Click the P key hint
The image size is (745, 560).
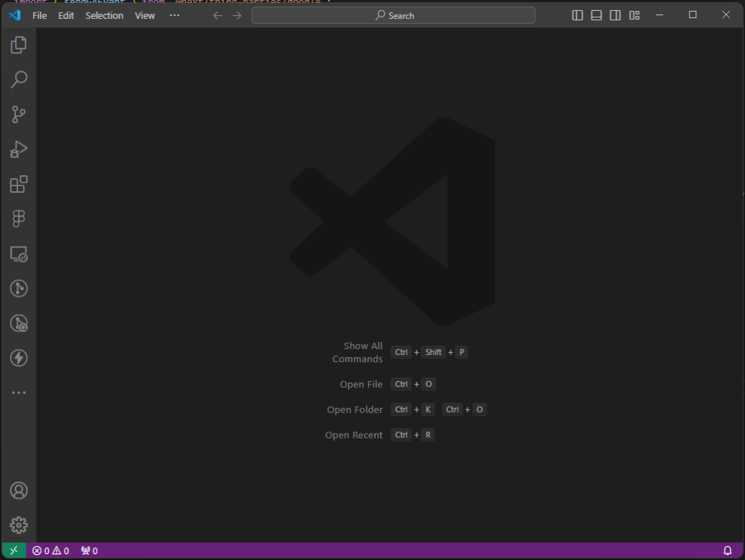click(x=461, y=352)
